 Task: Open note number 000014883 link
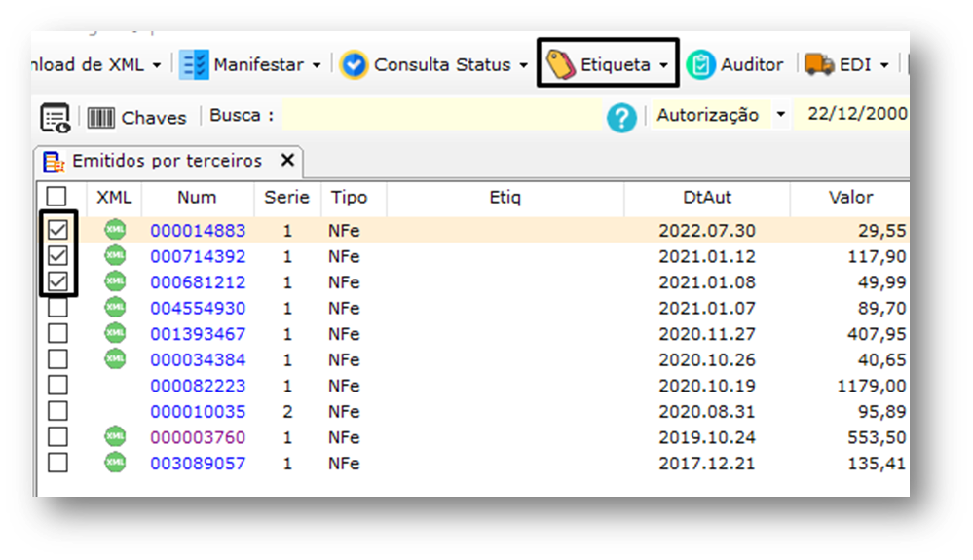point(198,231)
